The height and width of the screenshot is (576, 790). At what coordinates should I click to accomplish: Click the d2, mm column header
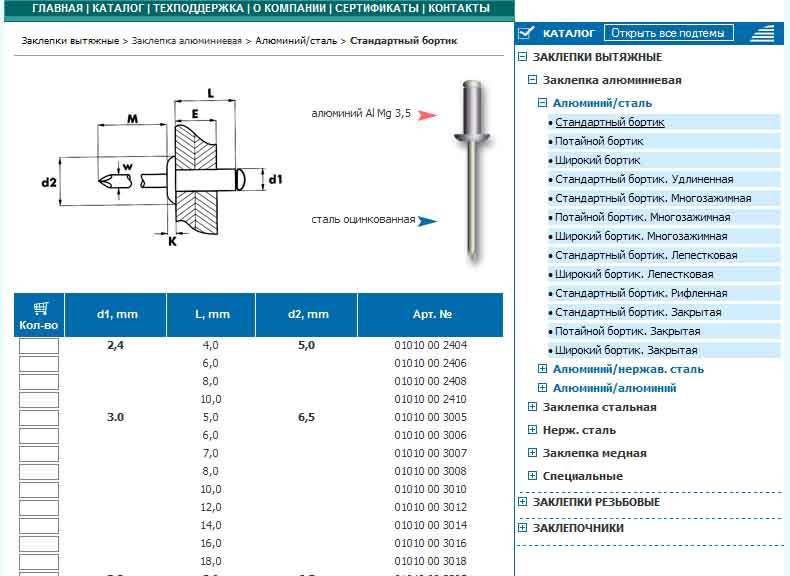coord(307,314)
